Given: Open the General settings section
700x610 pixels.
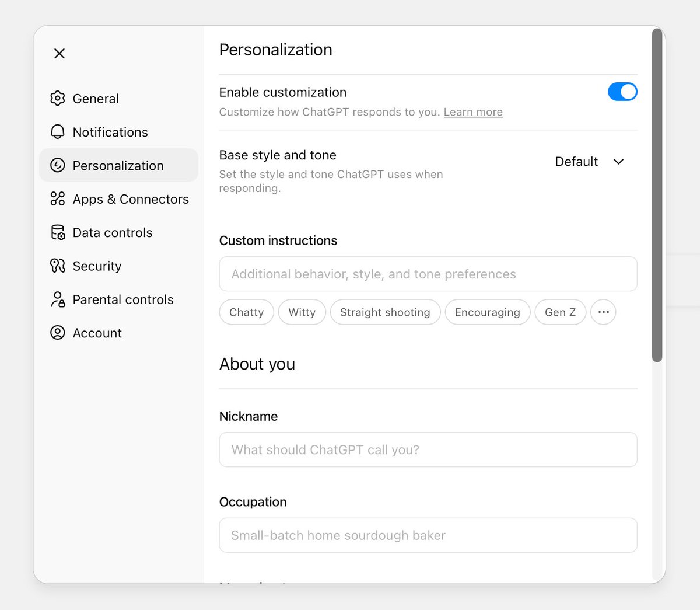Looking at the screenshot, I should (118, 99).
